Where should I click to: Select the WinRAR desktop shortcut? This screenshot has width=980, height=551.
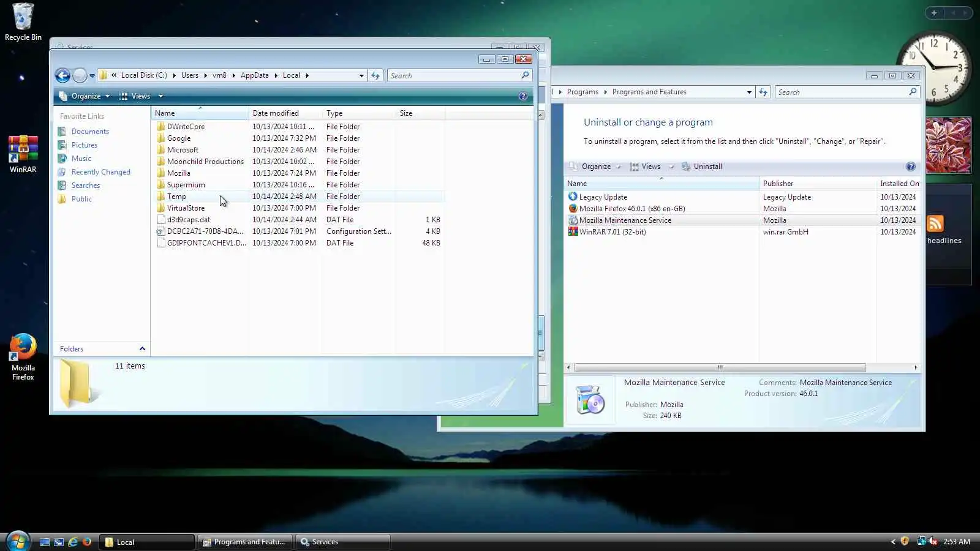pyautogui.click(x=23, y=154)
